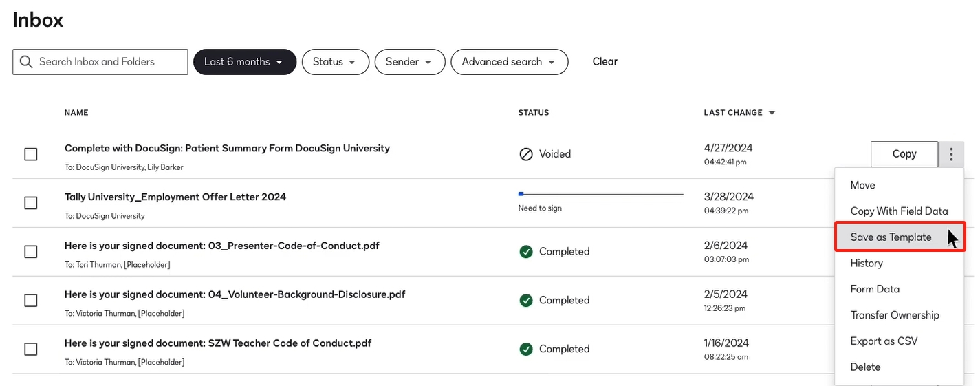The width and height of the screenshot is (980, 386).
Task: Select Transfer Ownership in context menu
Action: (894, 315)
